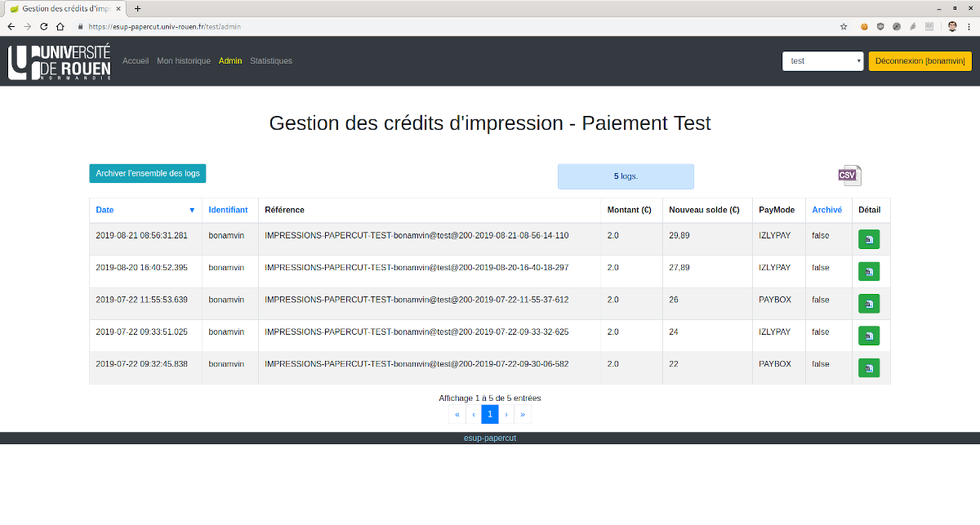Navigate to Accueil
Screen dimensions: 980x525
[136, 61]
